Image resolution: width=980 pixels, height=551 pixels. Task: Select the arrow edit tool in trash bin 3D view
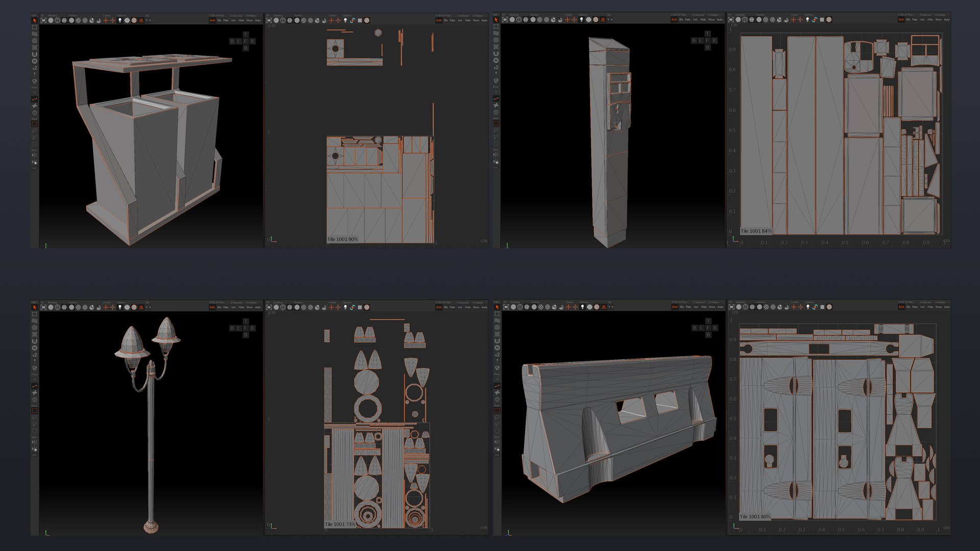tap(35, 20)
